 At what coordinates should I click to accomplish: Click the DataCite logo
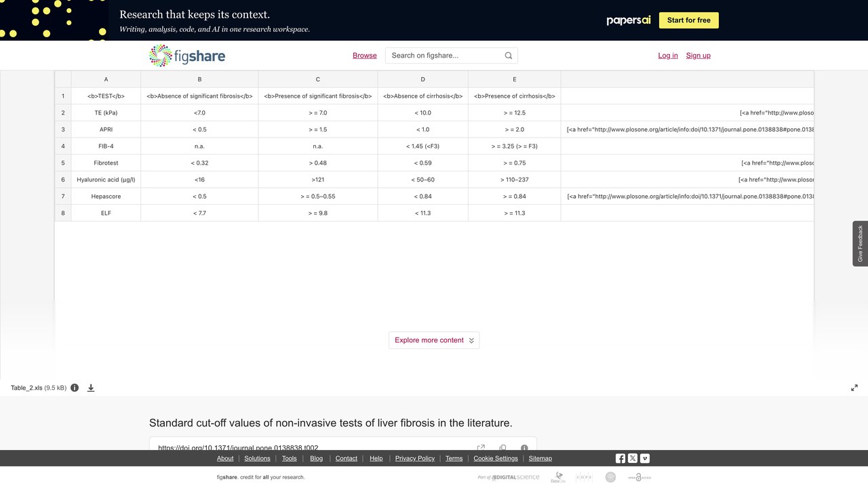(558, 477)
